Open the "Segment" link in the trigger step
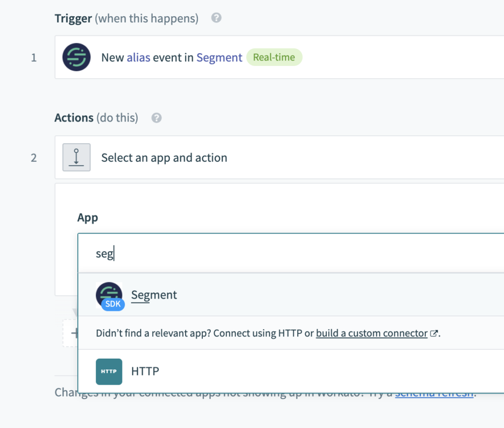This screenshot has width=504, height=428. point(219,58)
